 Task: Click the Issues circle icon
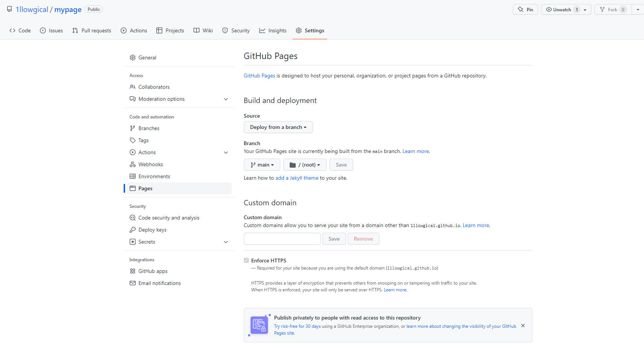[43, 30]
